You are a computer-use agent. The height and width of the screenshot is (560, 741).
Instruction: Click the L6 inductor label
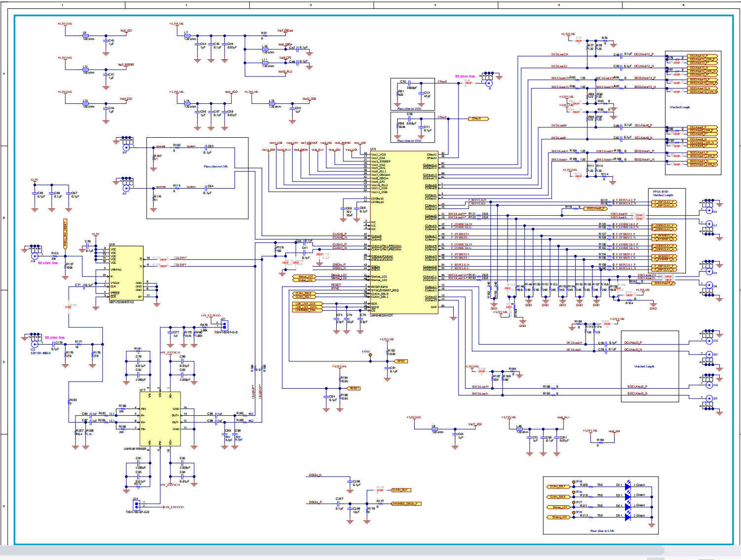[84, 33]
